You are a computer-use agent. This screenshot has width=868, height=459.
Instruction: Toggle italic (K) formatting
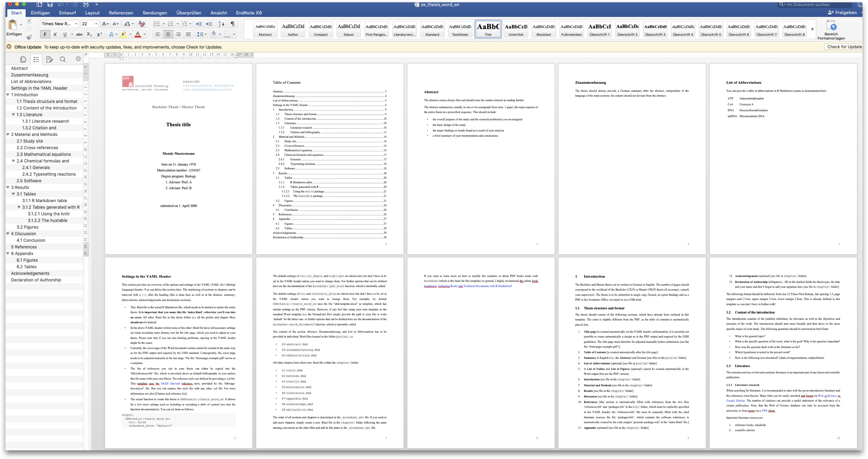tap(55, 34)
